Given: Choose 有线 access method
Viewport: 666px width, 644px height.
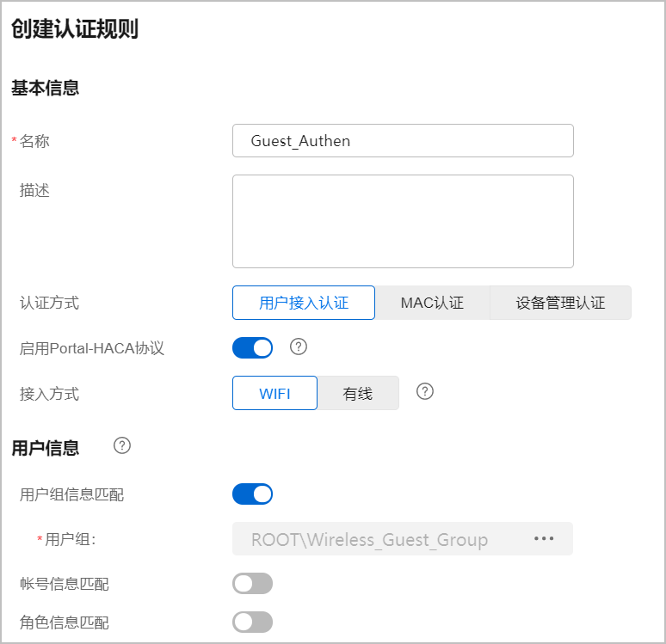Looking at the screenshot, I should coord(358,393).
